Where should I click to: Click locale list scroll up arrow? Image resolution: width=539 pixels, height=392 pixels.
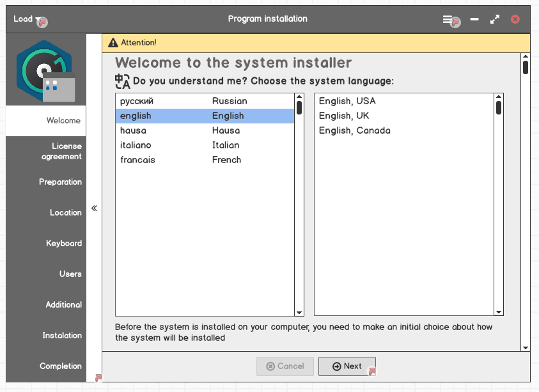click(499, 97)
